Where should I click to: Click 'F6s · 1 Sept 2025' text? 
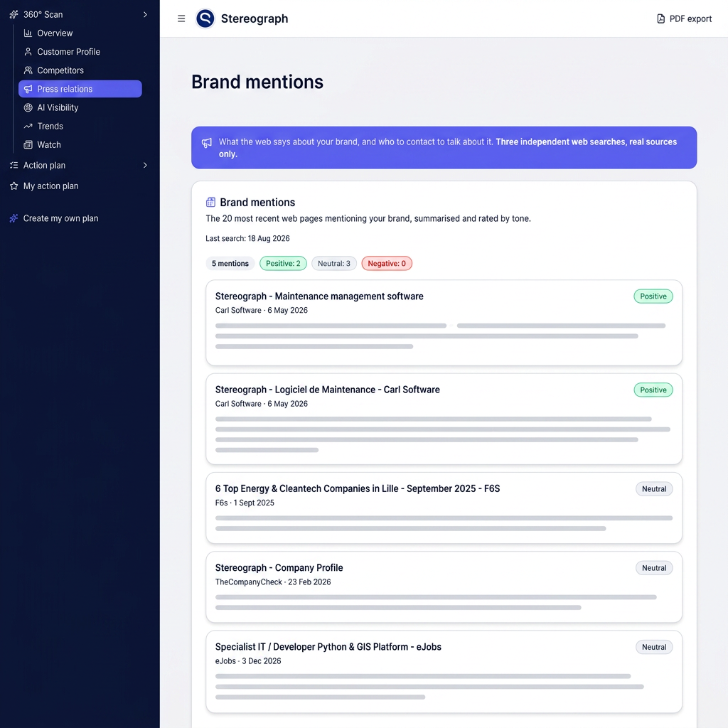tap(245, 503)
